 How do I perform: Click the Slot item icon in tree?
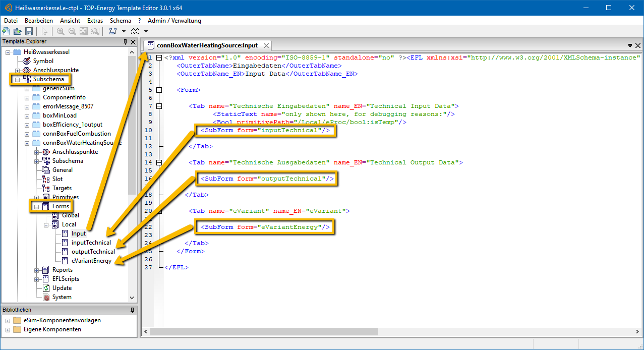pos(46,179)
